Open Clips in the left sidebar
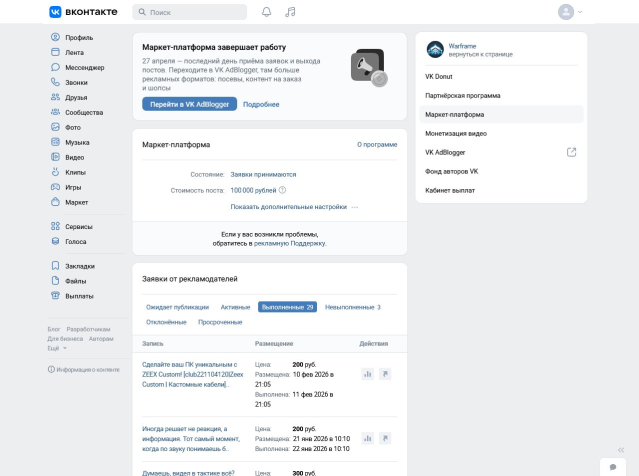 click(x=75, y=172)
